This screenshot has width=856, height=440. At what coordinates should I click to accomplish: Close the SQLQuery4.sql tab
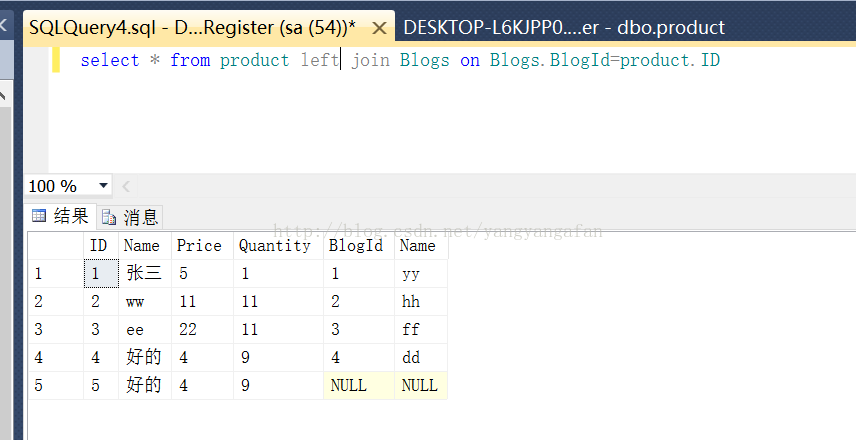click(379, 28)
